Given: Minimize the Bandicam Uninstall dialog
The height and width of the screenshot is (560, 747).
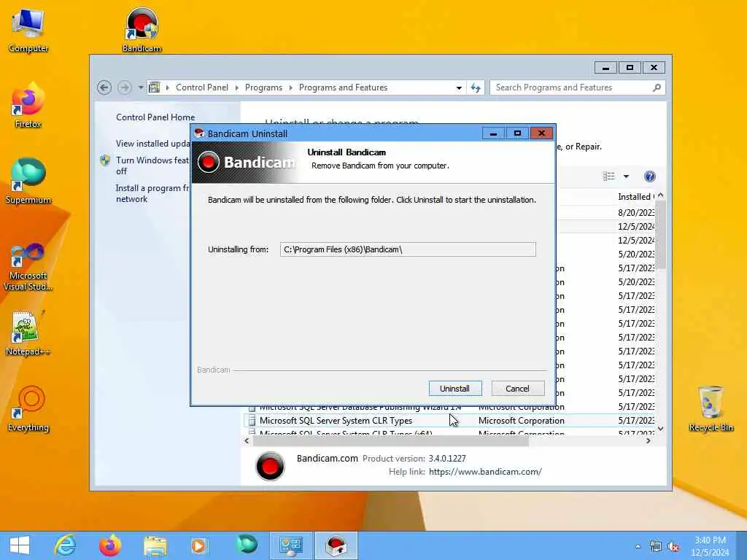Looking at the screenshot, I should 493,134.
